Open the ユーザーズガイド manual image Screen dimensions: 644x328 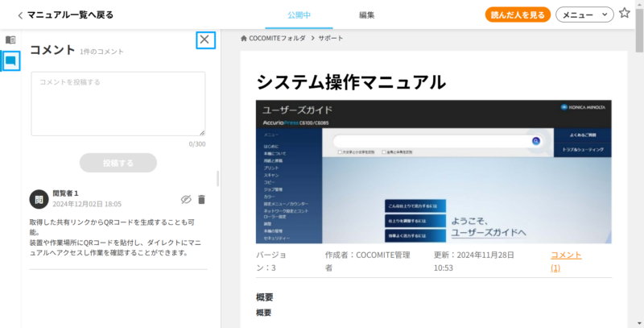[x=433, y=172]
